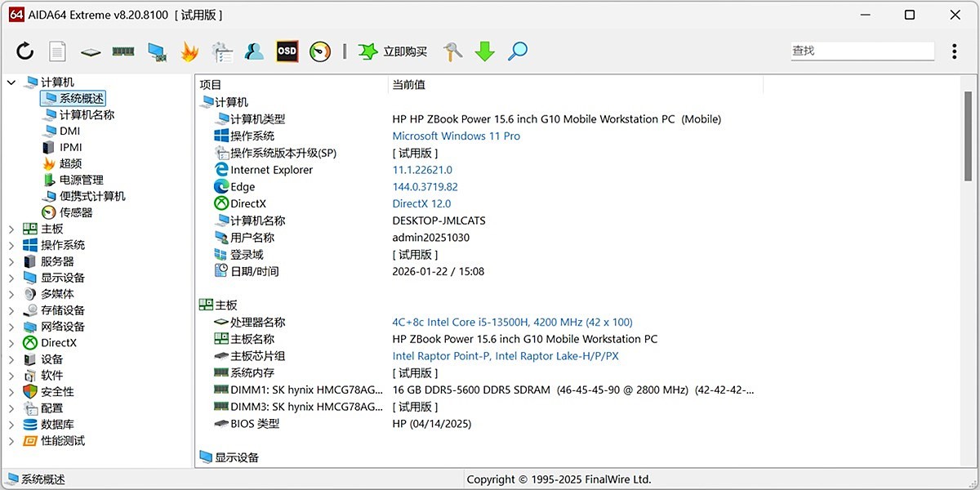
Task: Open the report creation icon
Action: click(x=57, y=51)
